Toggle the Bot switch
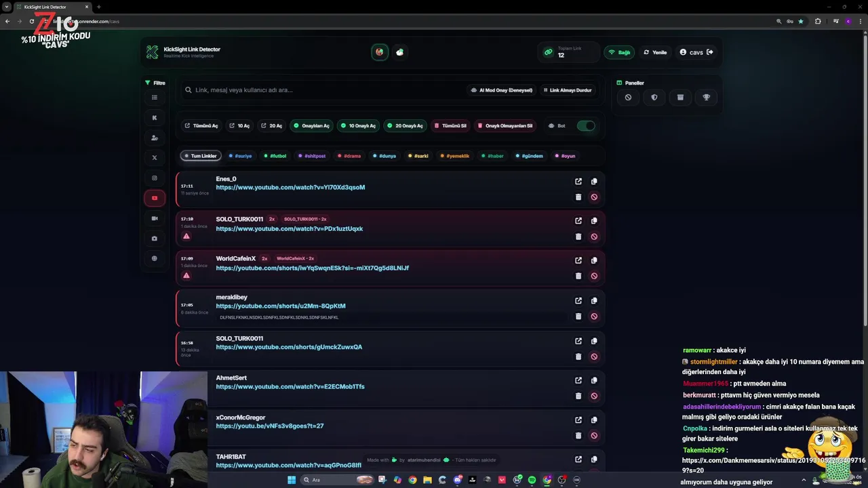Screen dimensions: 868x488 click(x=586, y=126)
